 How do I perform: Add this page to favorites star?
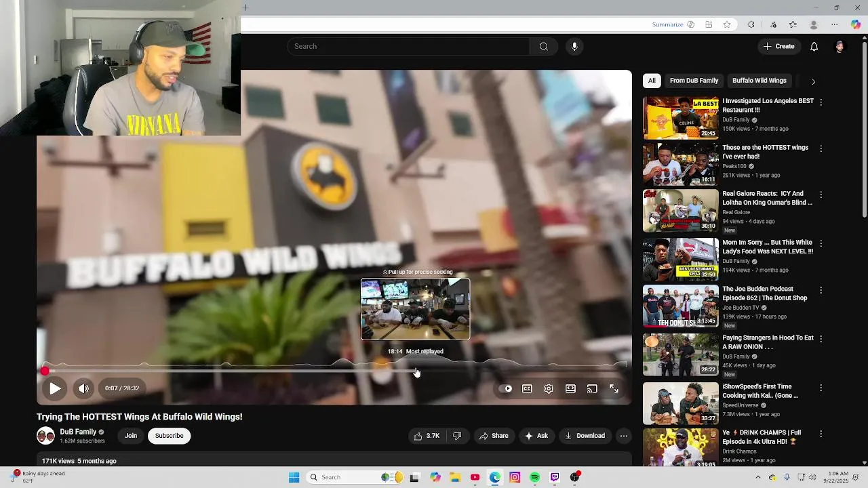[x=727, y=24]
